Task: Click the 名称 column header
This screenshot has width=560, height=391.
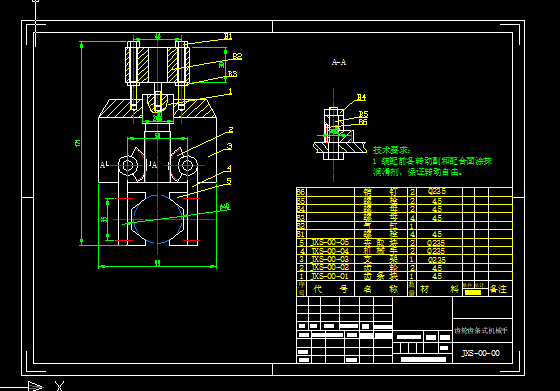Action: tap(380, 289)
